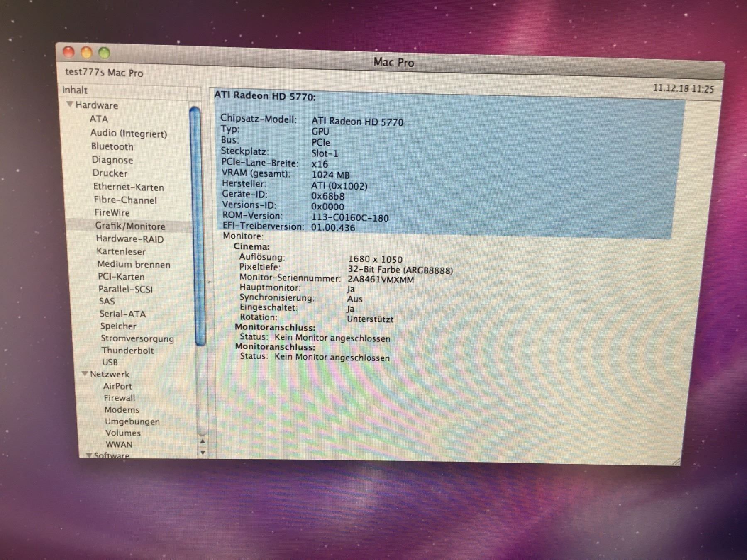Select AirPort under Netzwerk
Image resolution: width=747 pixels, height=560 pixels.
coord(117,386)
